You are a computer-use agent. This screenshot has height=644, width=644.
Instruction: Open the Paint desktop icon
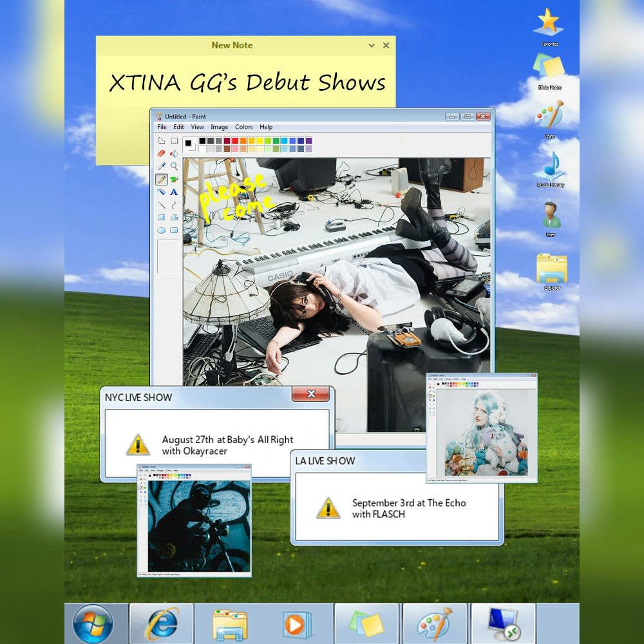tap(550, 119)
